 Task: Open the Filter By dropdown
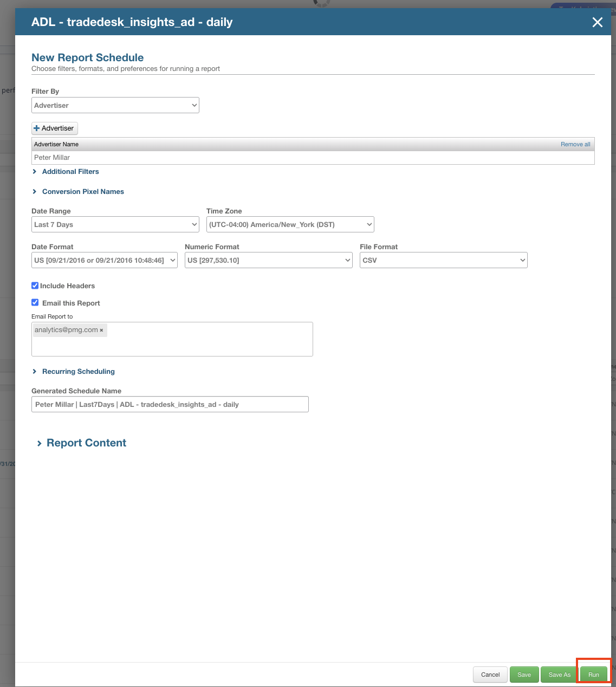[115, 105]
